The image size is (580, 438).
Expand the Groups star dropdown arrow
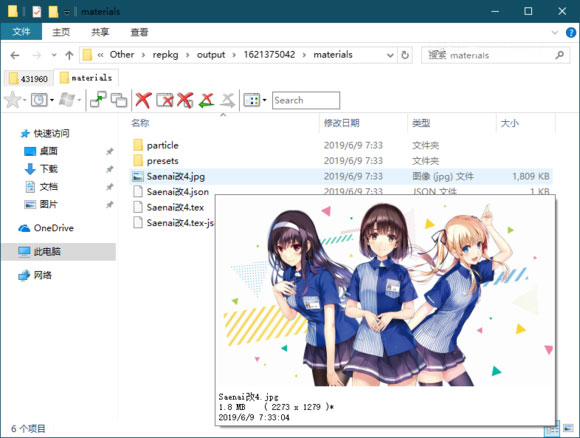point(24,100)
